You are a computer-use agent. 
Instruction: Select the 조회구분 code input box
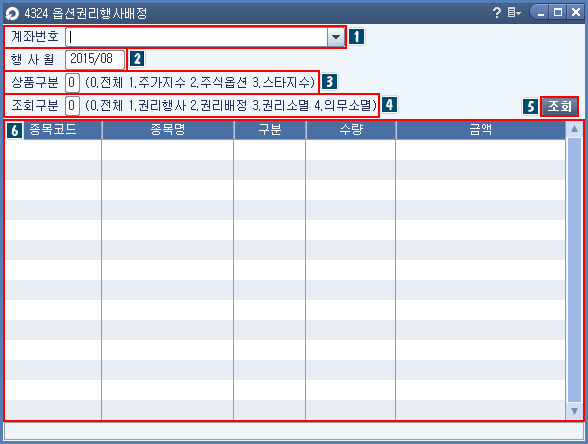pos(72,106)
